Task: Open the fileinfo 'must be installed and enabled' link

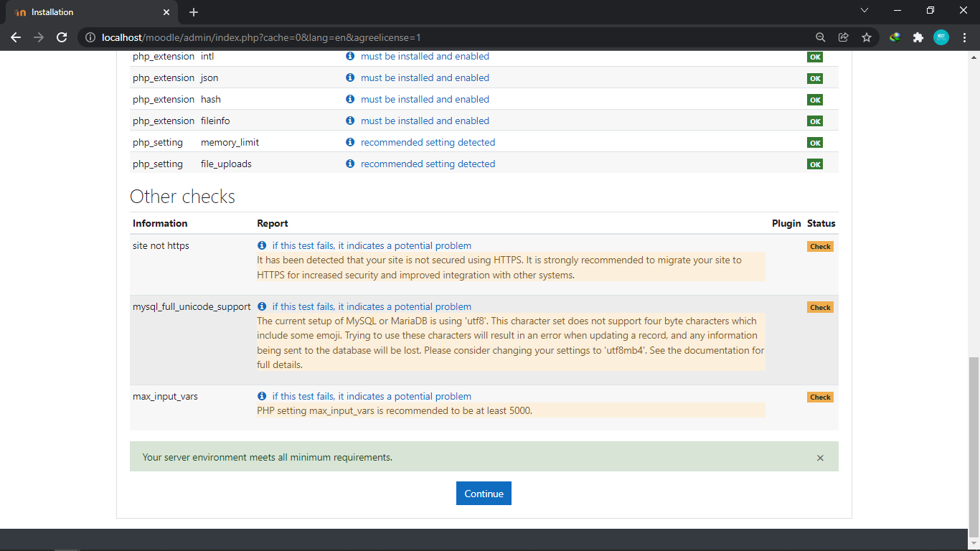Action: [x=425, y=121]
